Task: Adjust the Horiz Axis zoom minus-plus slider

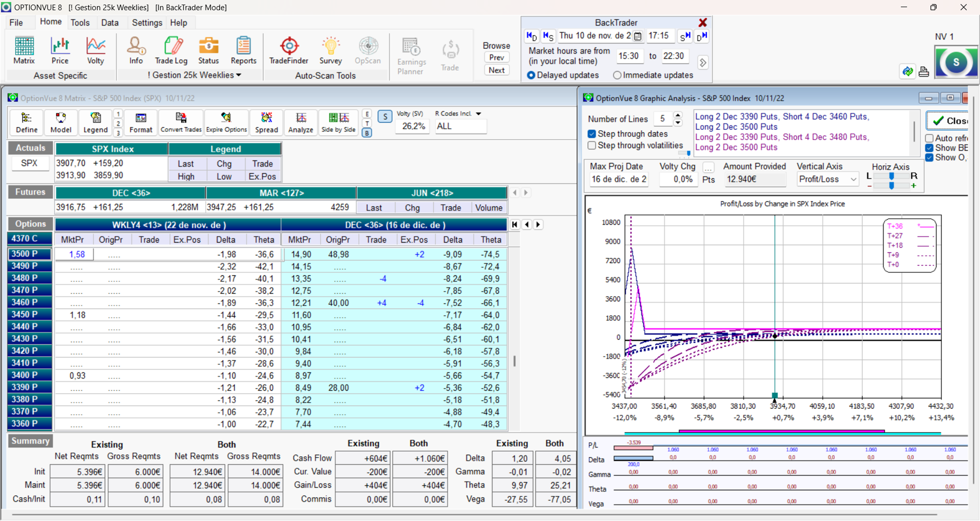Action: [x=891, y=185]
